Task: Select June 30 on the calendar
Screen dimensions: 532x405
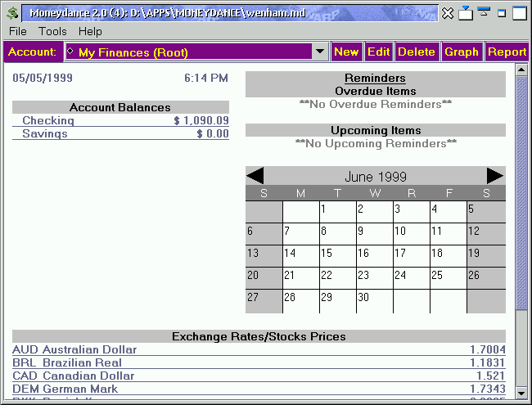Action: (x=375, y=301)
